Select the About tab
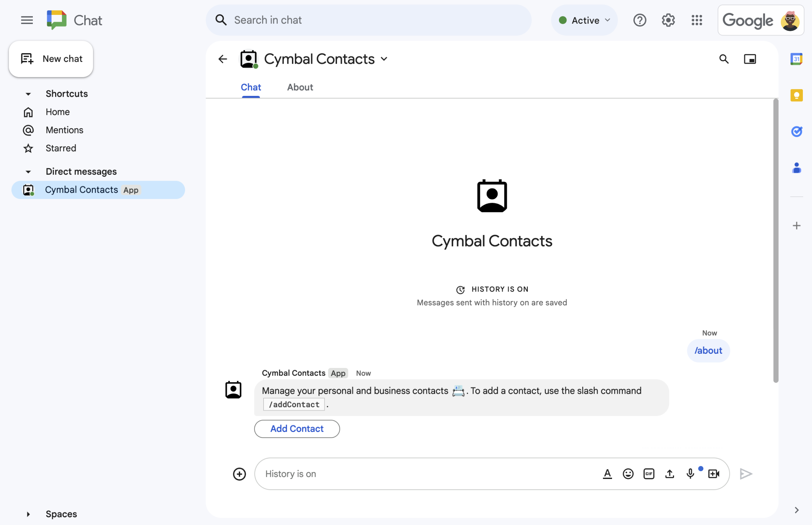The height and width of the screenshot is (525, 812). coord(300,86)
